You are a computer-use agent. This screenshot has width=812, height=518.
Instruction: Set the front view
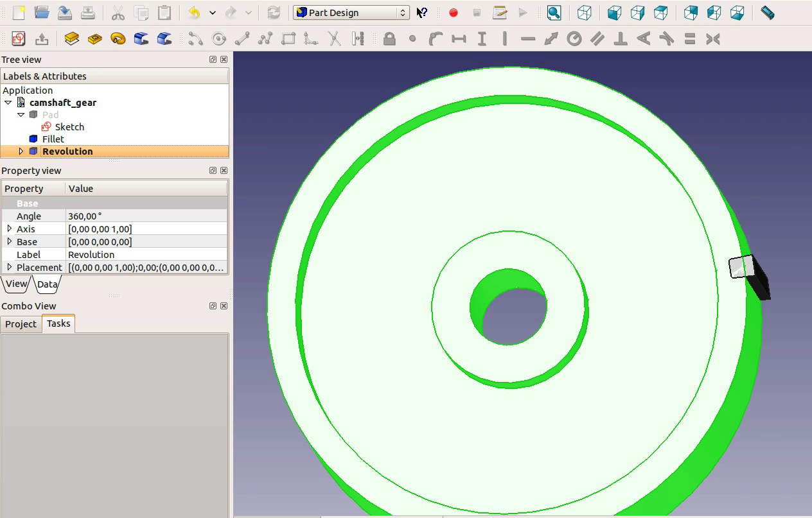point(613,12)
